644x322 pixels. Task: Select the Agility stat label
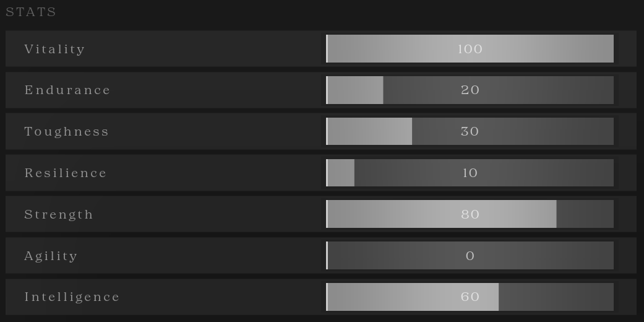(x=51, y=256)
